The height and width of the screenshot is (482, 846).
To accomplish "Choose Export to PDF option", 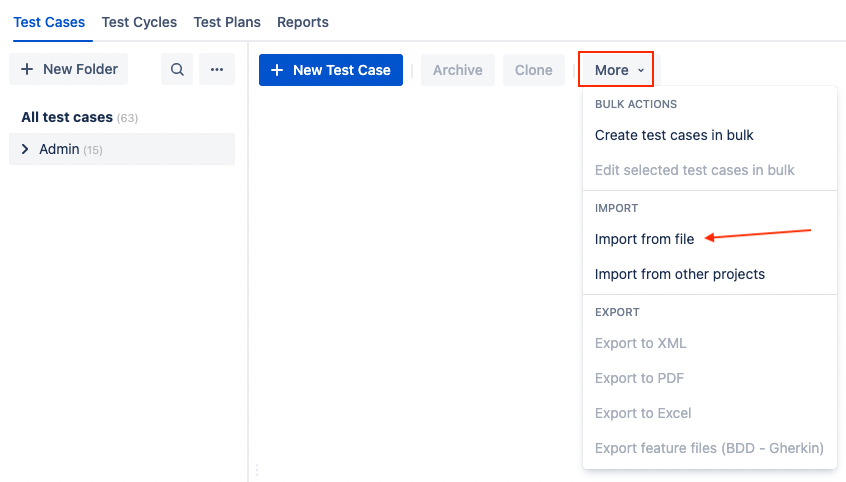I will [639, 378].
